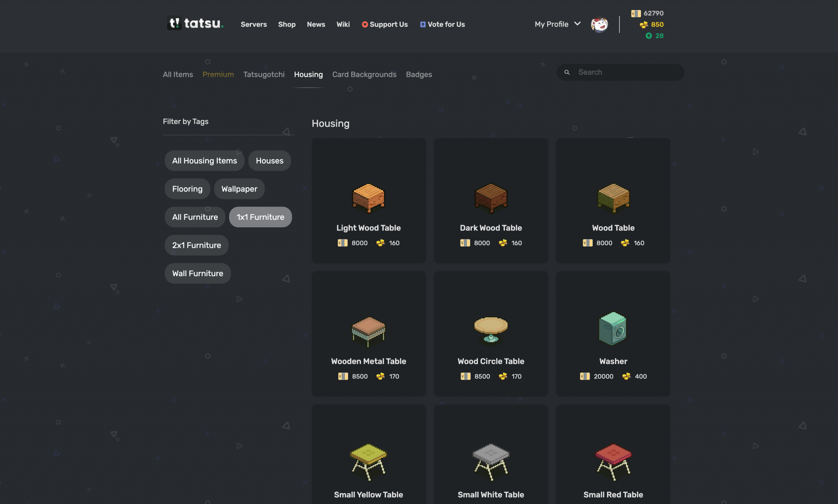Image resolution: width=838 pixels, height=504 pixels.
Task: Open the user avatar picture
Action: pos(599,24)
